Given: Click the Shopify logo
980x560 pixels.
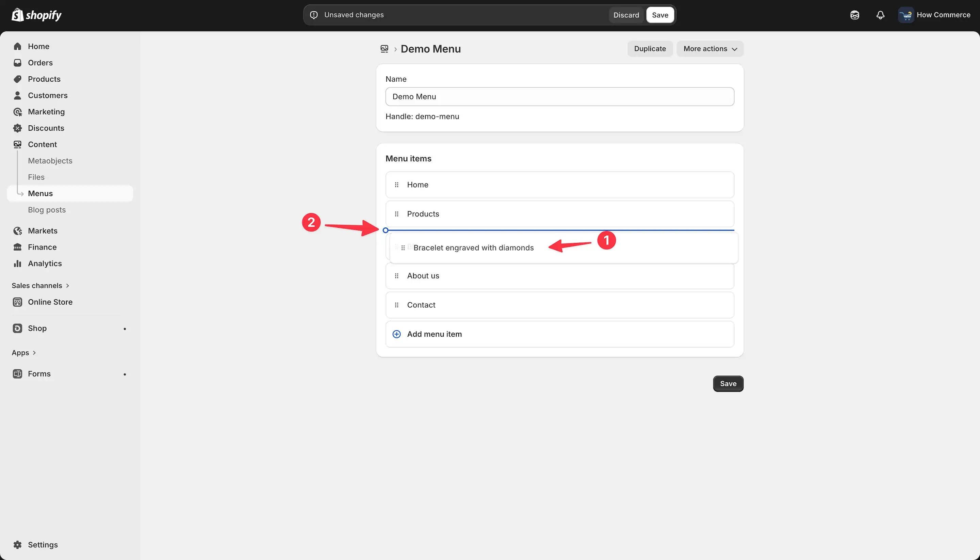Looking at the screenshot, I should point(36,15).
